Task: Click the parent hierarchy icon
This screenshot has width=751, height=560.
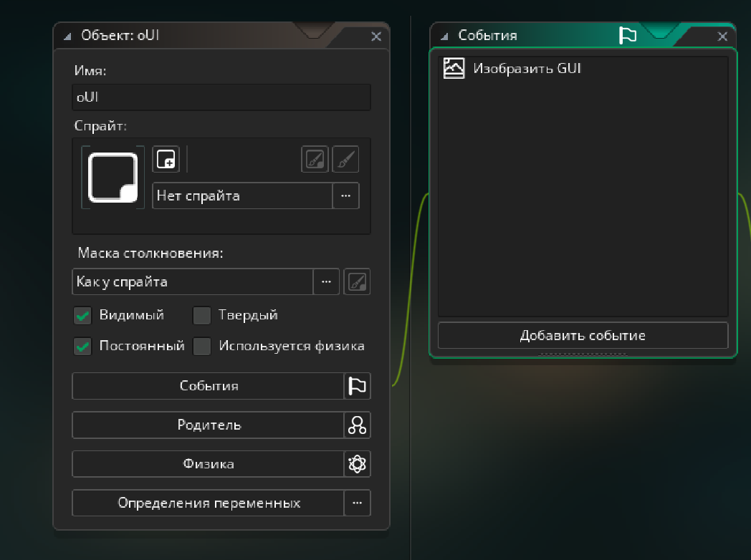Action: pyautogui.click(x=357, y=425)
